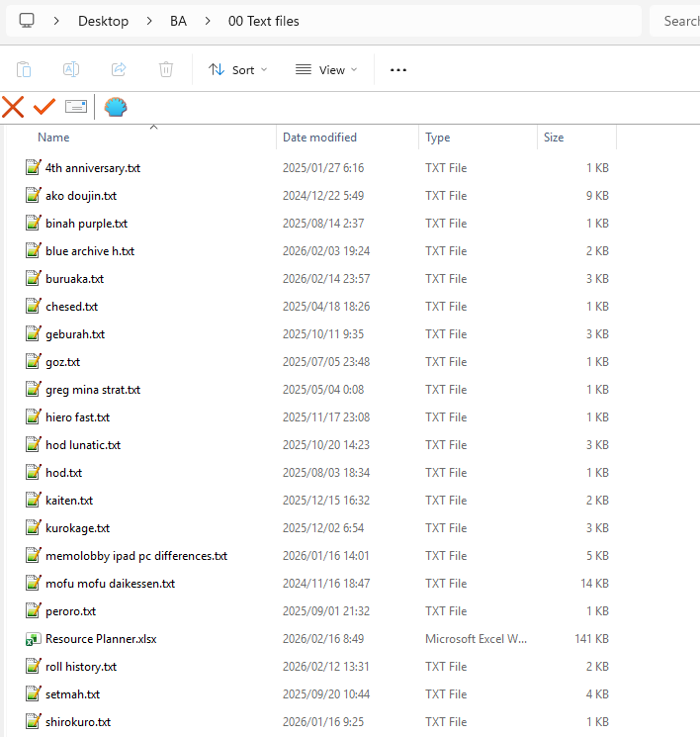Expand chevron after Desktop breadcrumb
The image size is (700, 737).
(149, 21)
